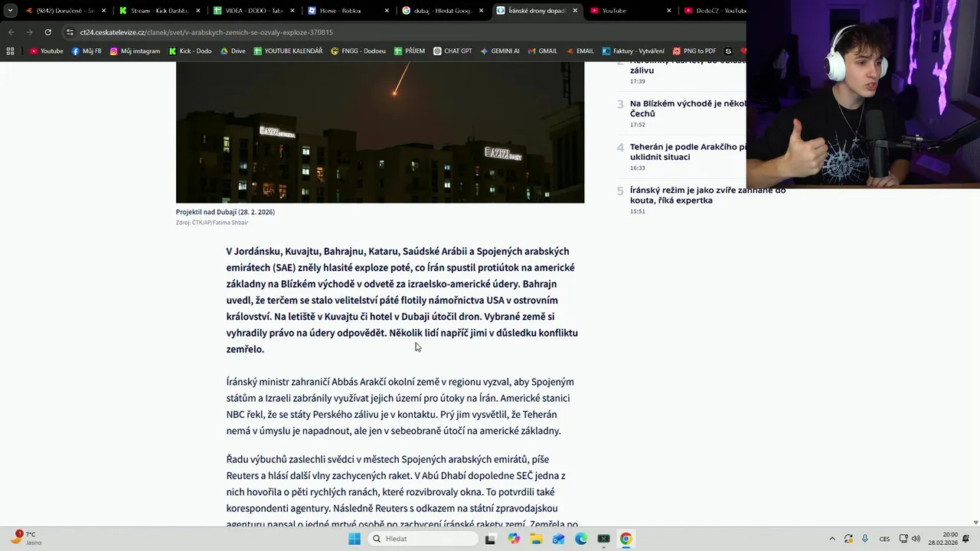Open the weather widget showing 7°C Jasno
The width and height of the screenshot is (980, 551).
point(25,538)
